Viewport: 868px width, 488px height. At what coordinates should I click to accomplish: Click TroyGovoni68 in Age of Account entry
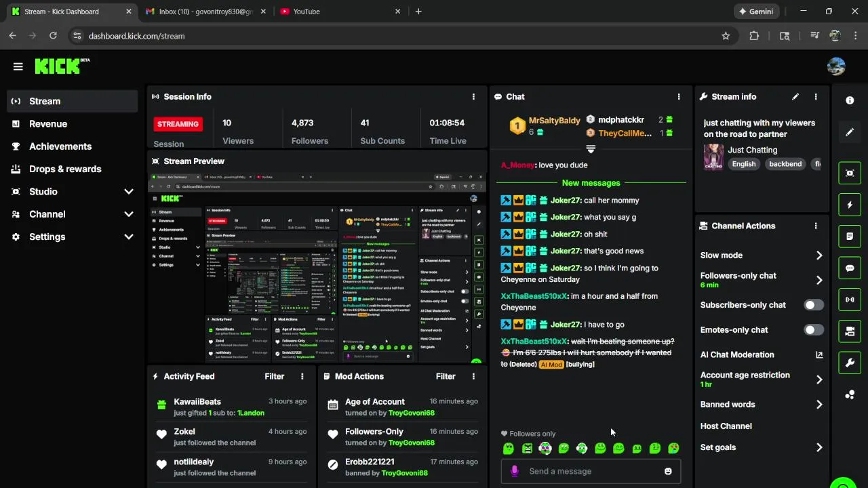pos(412,413)
